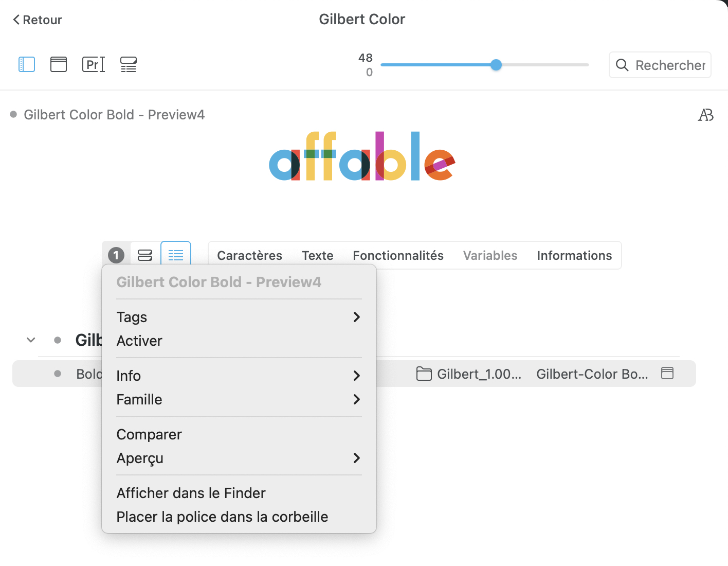Open the Gilbert_1.00 folder icon
This screenshot has height=566, width=728.
coord(424,374)
